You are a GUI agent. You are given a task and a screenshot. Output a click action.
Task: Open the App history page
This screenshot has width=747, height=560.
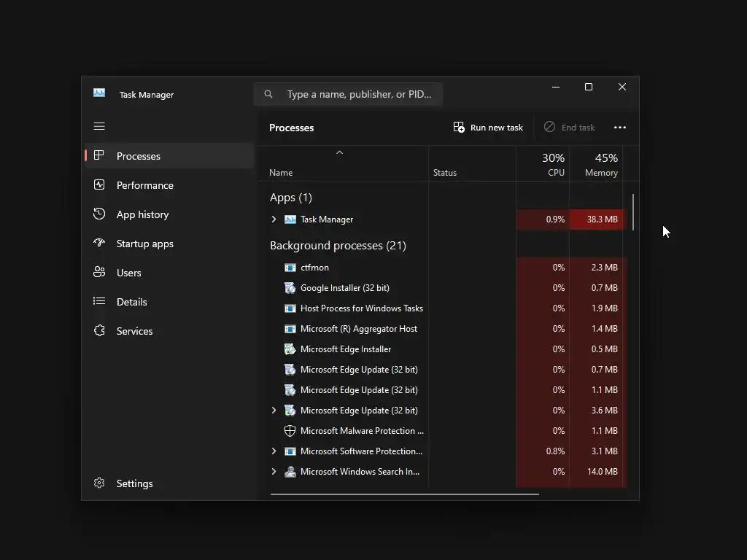(142, 215)
